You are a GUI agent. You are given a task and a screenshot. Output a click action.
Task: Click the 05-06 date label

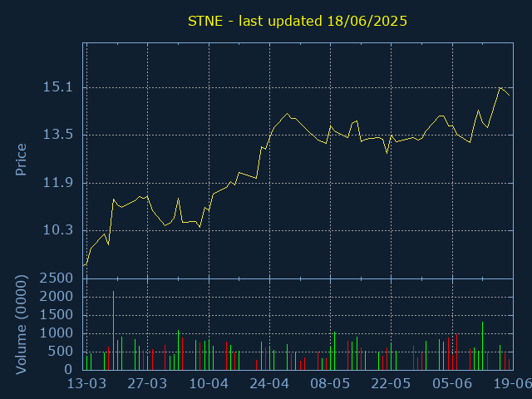pos(452,384)
